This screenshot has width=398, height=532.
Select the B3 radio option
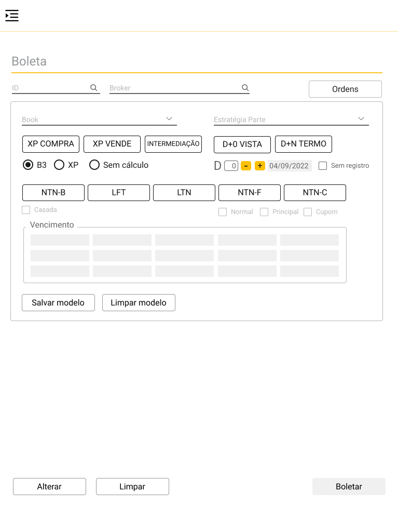[x=28, y=165]
